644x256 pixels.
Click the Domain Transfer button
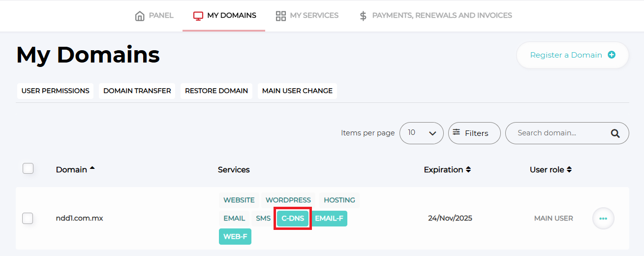coord(137,91)
